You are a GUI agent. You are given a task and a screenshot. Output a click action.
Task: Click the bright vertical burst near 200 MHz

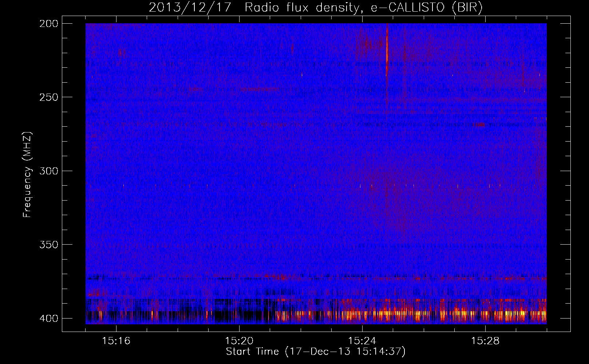(x=387, y=49)
